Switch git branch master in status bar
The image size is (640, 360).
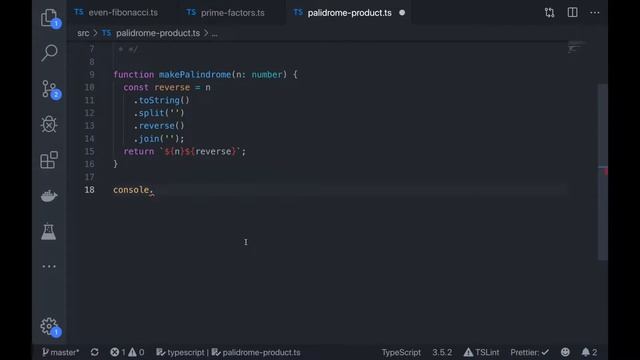(60, 352)
